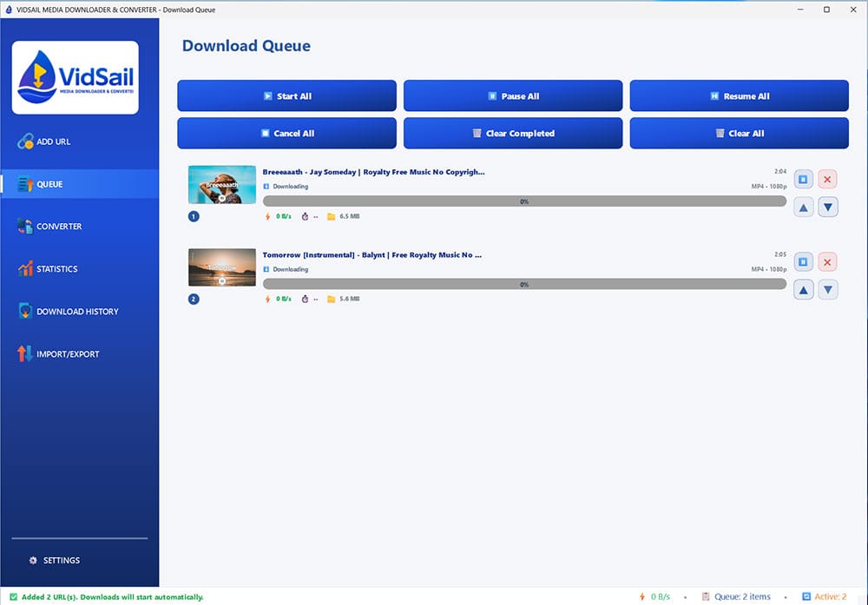The width and height of the screenshot is (868, 605).
Task: Click Active: 2 in status bar
Action: click(831, 596)
